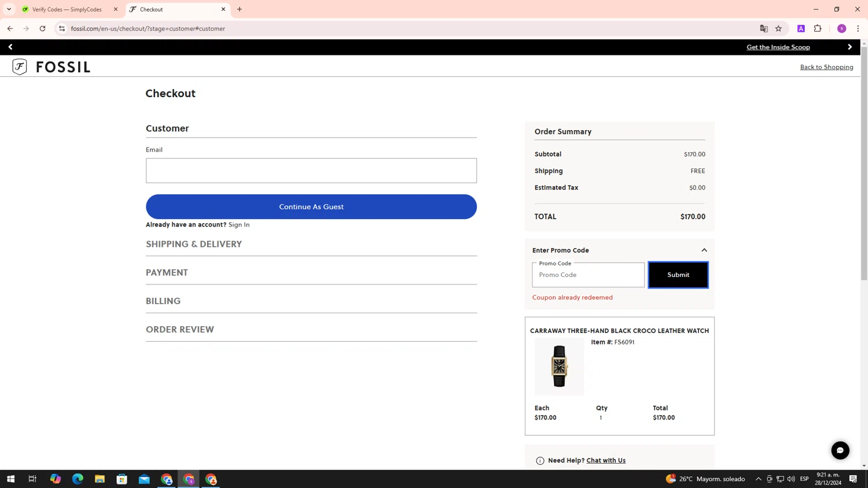Show hidden system tray icons

[758, 479]
